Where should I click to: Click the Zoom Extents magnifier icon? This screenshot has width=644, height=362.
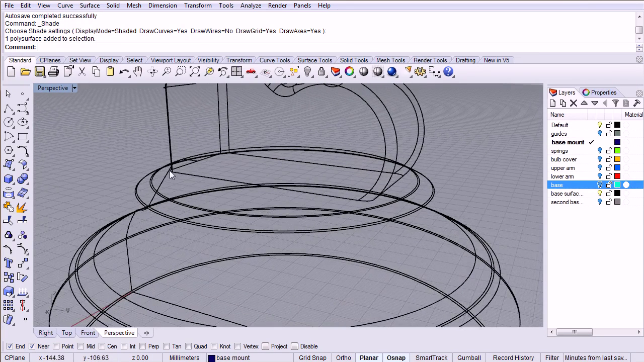point(195,72)
